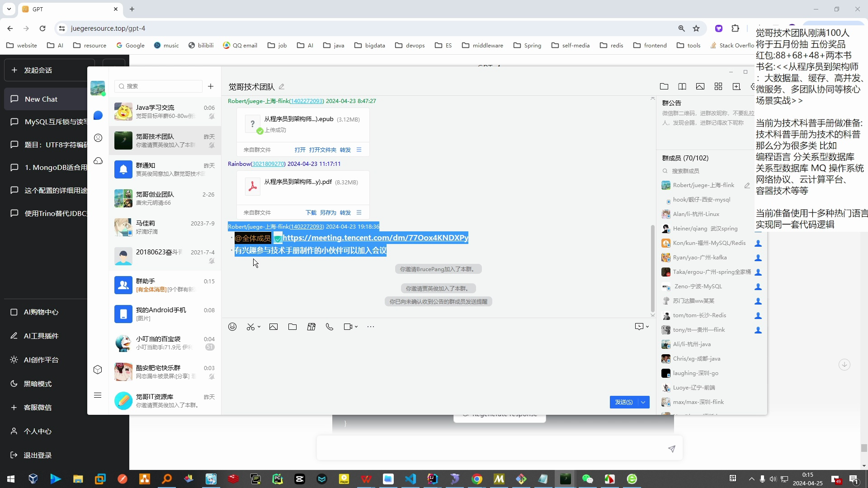868x488 pixels.
Task: Open group files folder icon in chat header
Action: pos(664,86)
